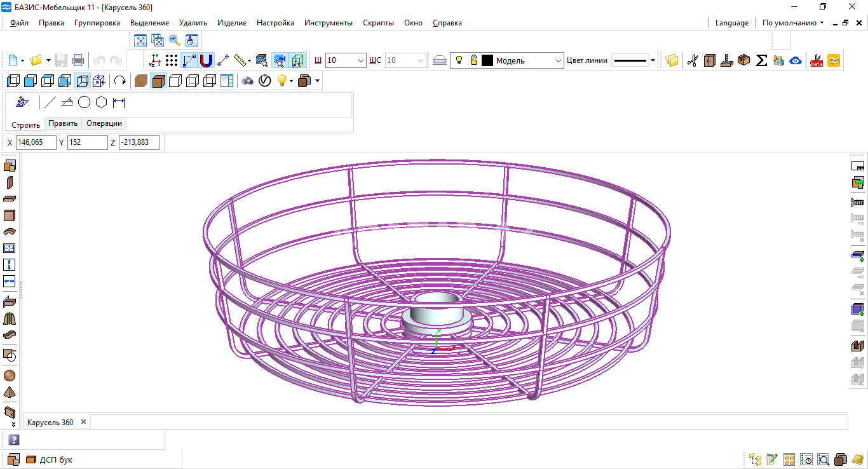Close the Карусель 360 document tab
868x469 pixels.
[83, 422]
